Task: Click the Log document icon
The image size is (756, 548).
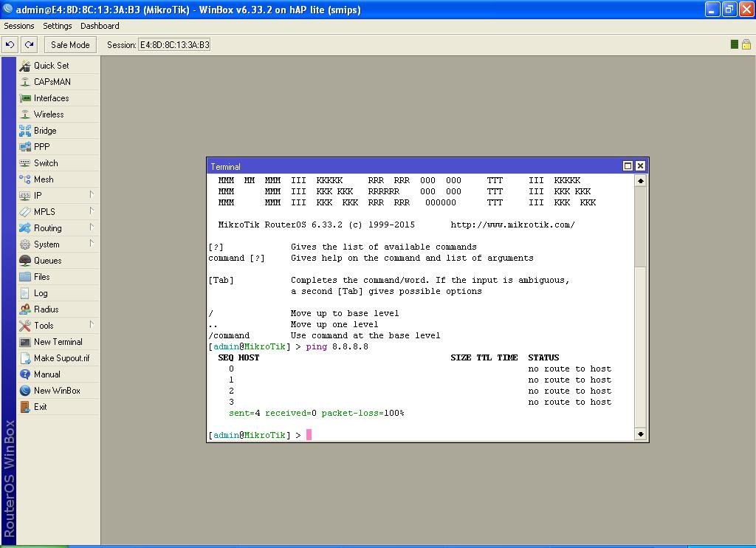Action: point(25,293)
